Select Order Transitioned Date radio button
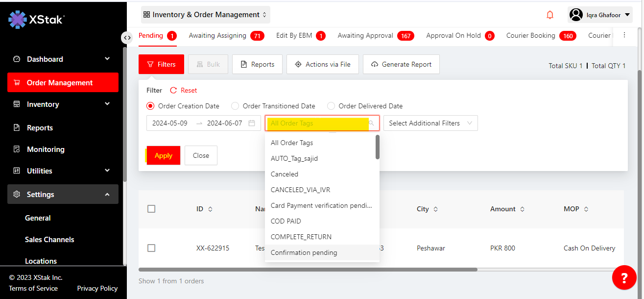Viewport: 644px width, 299px height. point(235,106)
